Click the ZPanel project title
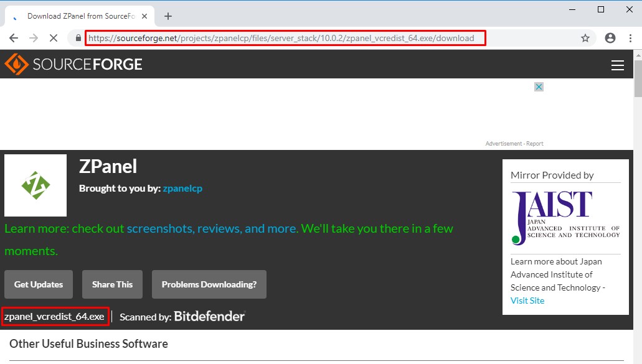 click(108, 167)
